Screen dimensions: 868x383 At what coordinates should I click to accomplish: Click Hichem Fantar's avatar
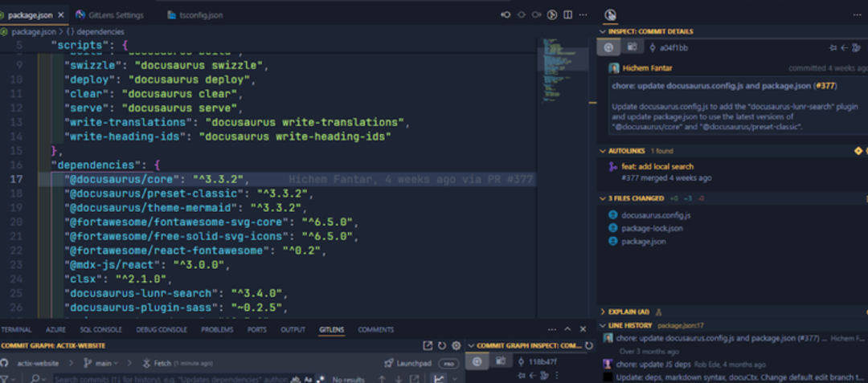click(x=614, y=68)
